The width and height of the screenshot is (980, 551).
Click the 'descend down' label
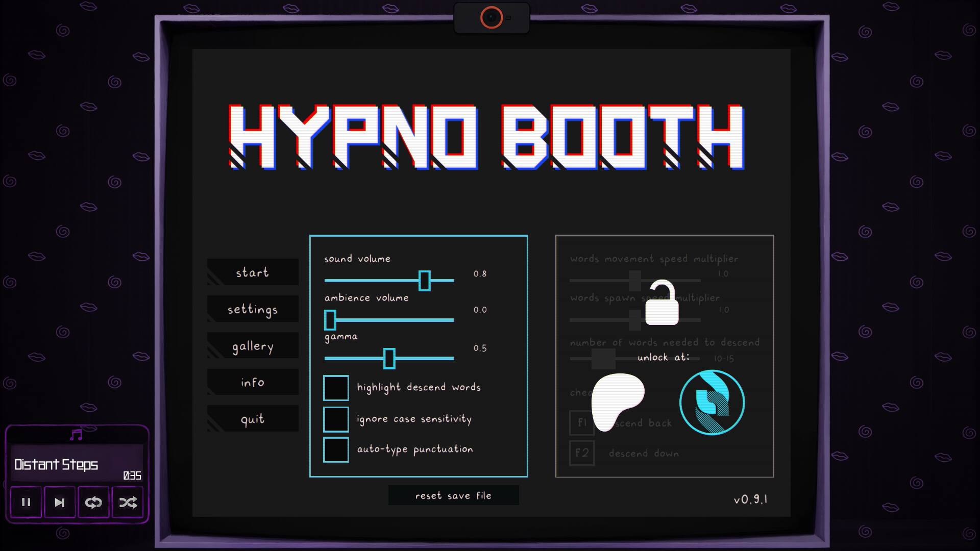pyautogui.click(x=644, y=453)
